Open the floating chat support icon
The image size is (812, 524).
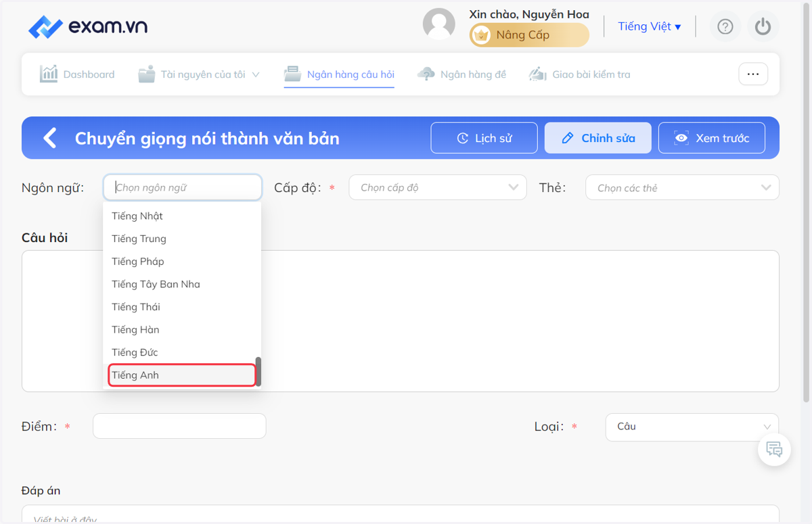(x=774, y=448)
